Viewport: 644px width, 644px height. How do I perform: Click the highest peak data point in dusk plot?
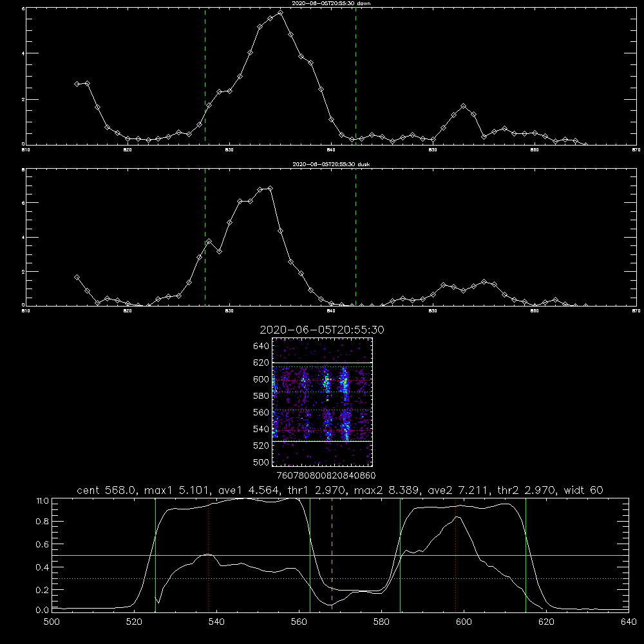270,189
